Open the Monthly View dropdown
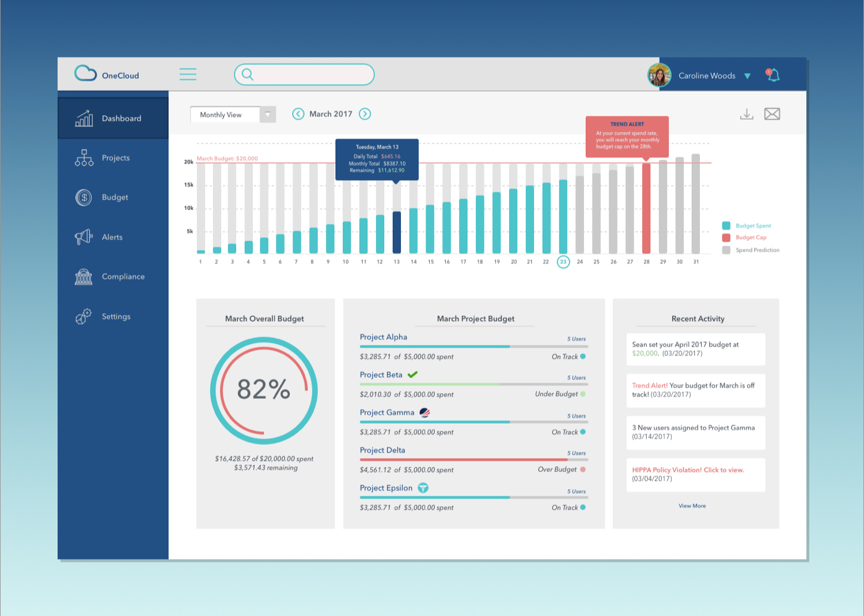Image resolution: width=864 pixels, height=616 pixels. [233, 115]
